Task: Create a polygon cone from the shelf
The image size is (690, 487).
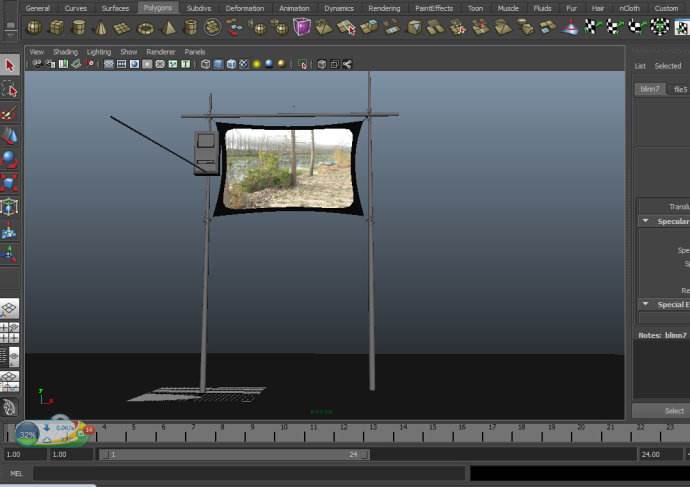Action: (x=101, y=28)
